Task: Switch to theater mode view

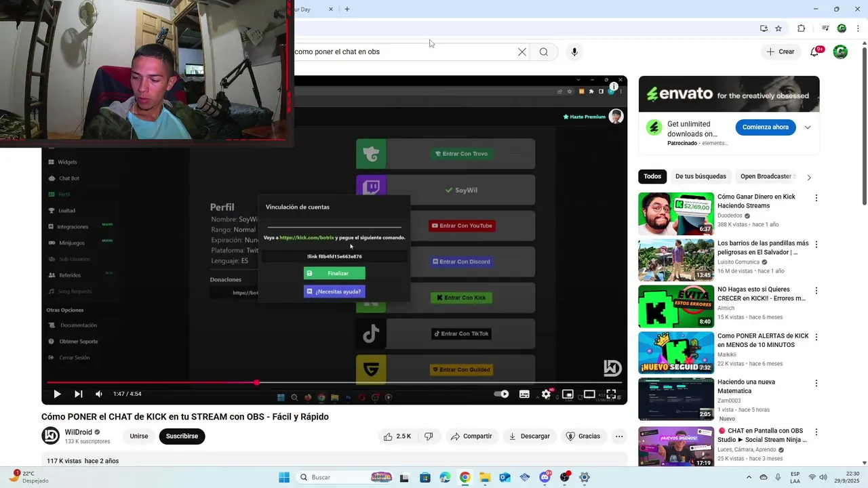Action: (589, 394)
